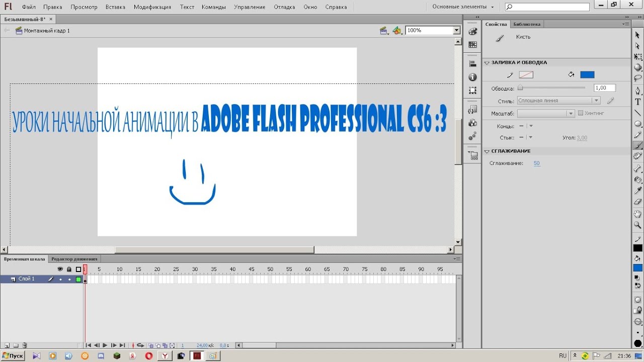Select the Oval shape tool
644x362 pixels.
coord(638,124)
